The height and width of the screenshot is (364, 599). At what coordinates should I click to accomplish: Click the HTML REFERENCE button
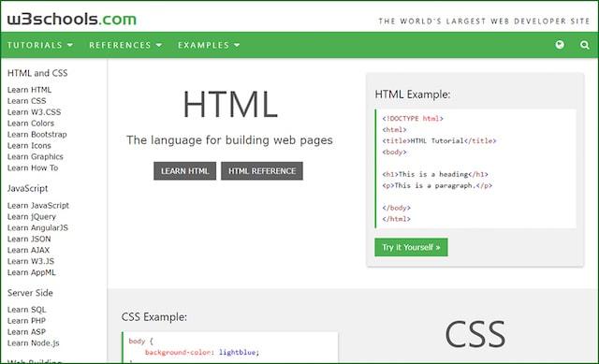[x=262, y=170]
